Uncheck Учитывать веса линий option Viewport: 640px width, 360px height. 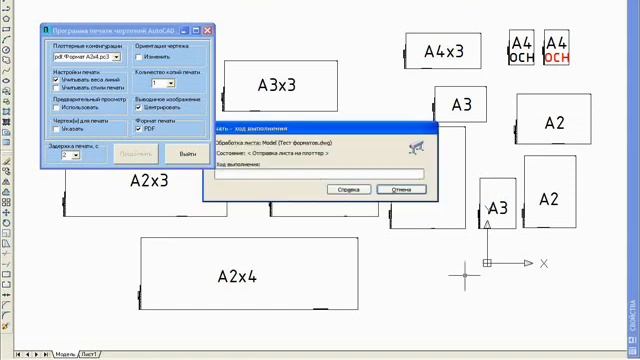point(56,80)
